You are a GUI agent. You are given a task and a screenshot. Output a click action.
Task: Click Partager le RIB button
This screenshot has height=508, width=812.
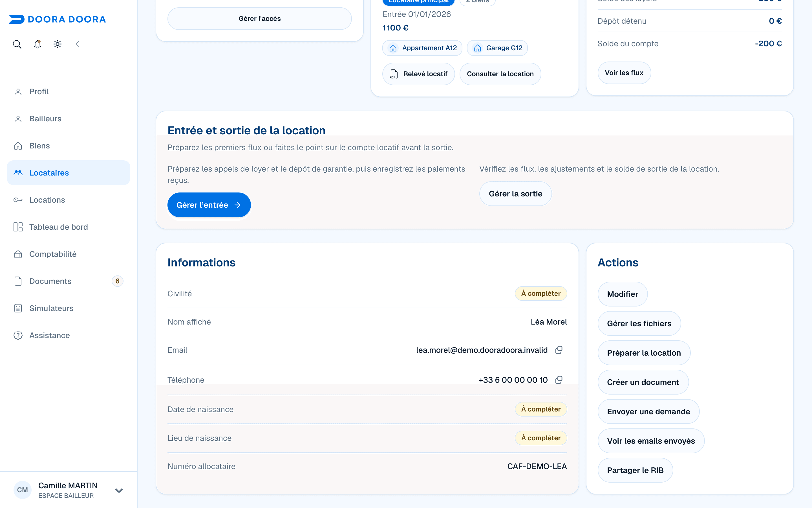pos(635,470)
